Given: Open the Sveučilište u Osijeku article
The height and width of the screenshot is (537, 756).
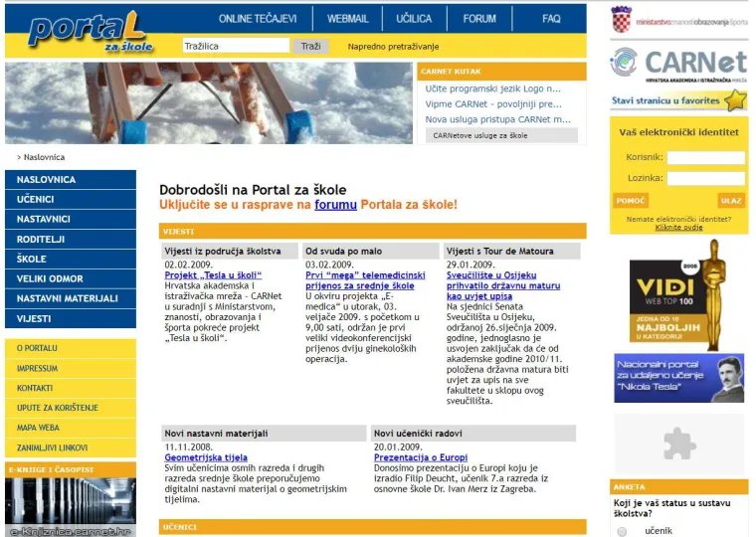Looking at the screenshot, I should (503, 285).
